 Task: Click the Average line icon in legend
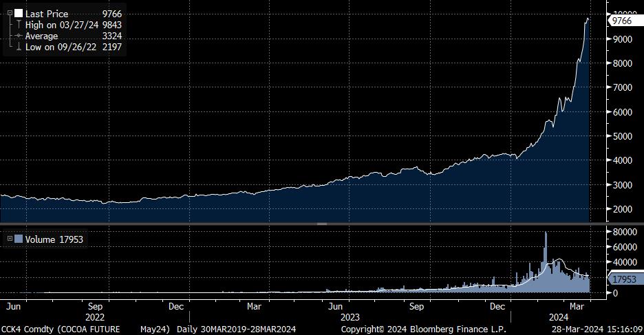click(18, 36)
